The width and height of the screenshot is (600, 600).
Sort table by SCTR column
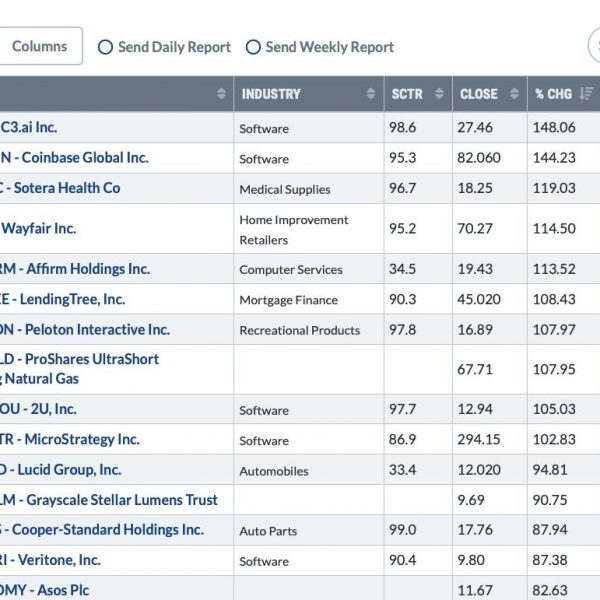click(x=439, y=94)
